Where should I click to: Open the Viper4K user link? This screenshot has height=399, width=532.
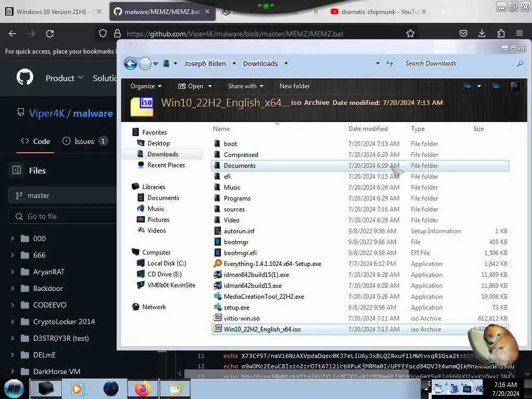pyautogui.click(x=47, y=113)
